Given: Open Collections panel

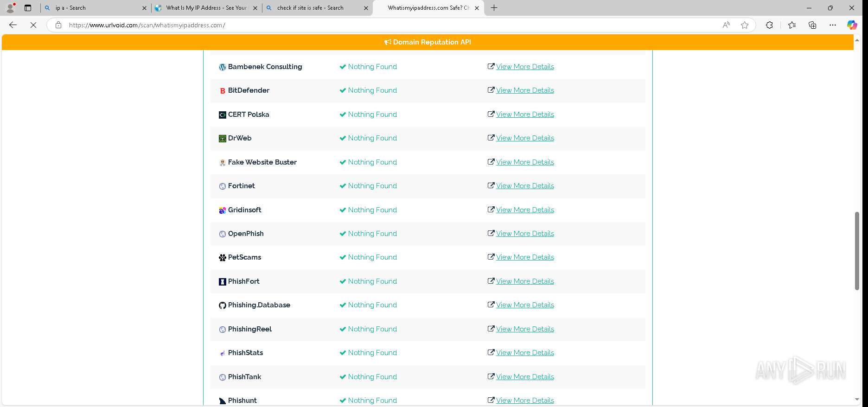Looking at the screenshot, I should pyautogui.click(x=812, y=25).
